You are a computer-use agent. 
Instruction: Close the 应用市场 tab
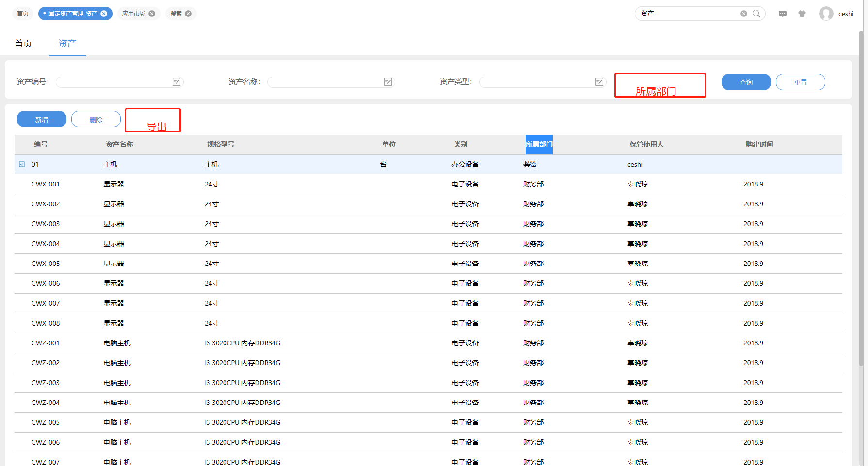tap(152, 14)
